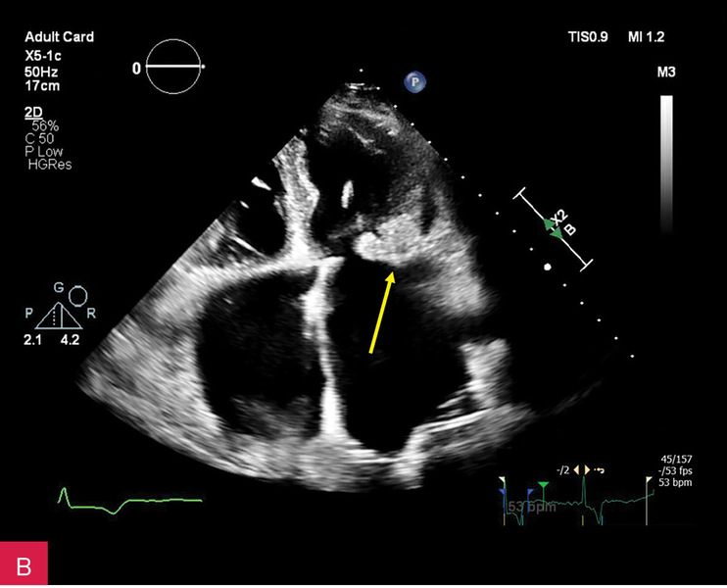
Task: Click the green ECG trigger marker flag
Action: point(543,485)
